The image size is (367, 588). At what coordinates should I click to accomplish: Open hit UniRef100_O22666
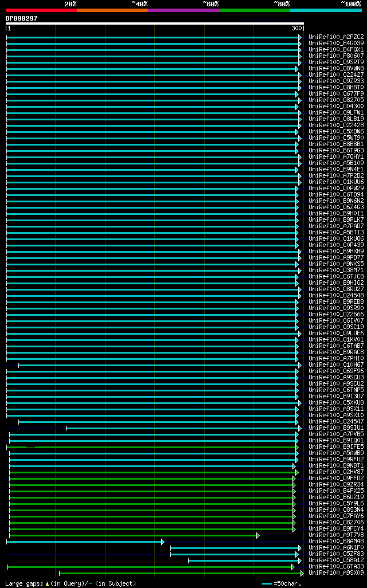(336, 314)
